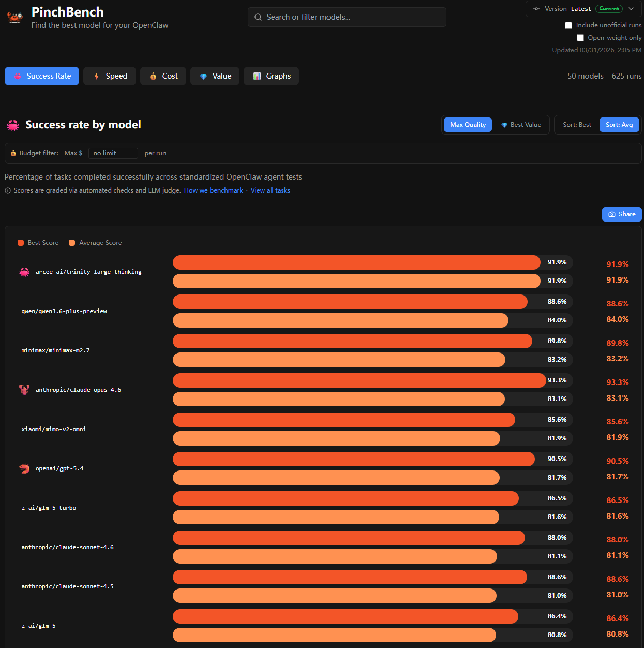Enable Include unofficial runs checkbox
644x648 pixels.
[568, 25]
